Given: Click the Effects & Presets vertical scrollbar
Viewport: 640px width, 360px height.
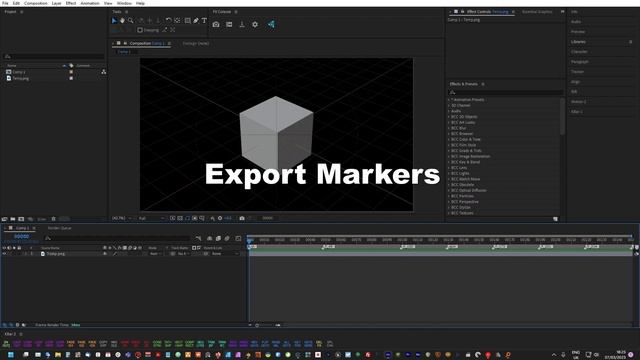Looking at the screenshot, I should [x=562, y=116].
